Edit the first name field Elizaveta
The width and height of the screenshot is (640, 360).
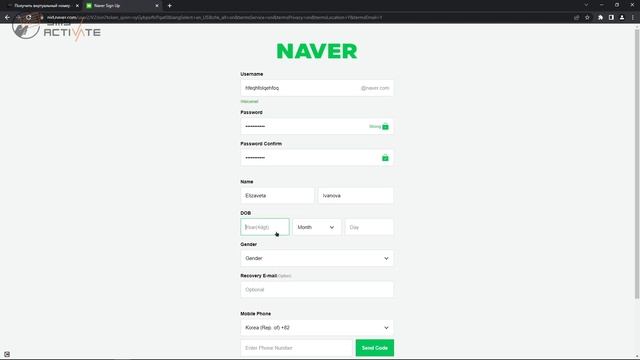[x=277, y=196]
